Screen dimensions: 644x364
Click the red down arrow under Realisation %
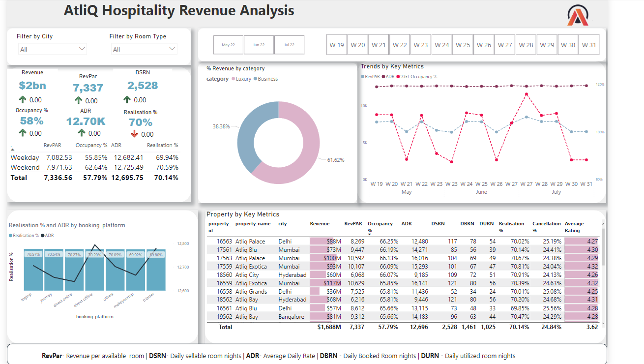pyautogui.click(x=134, y=134)
